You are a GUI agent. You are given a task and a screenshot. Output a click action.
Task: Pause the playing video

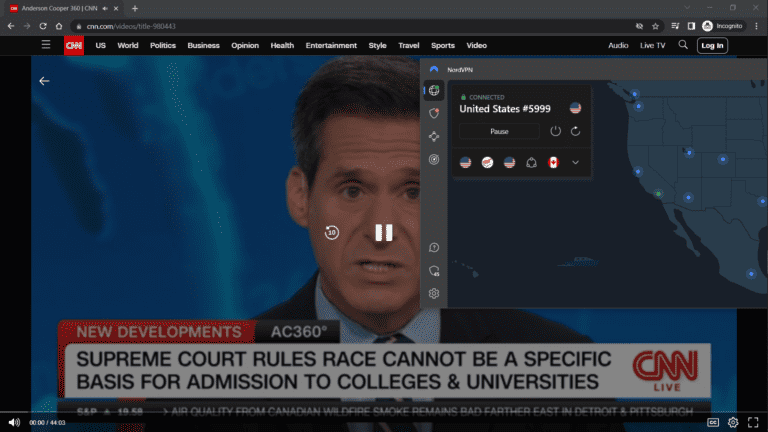(x=384, y=233)
